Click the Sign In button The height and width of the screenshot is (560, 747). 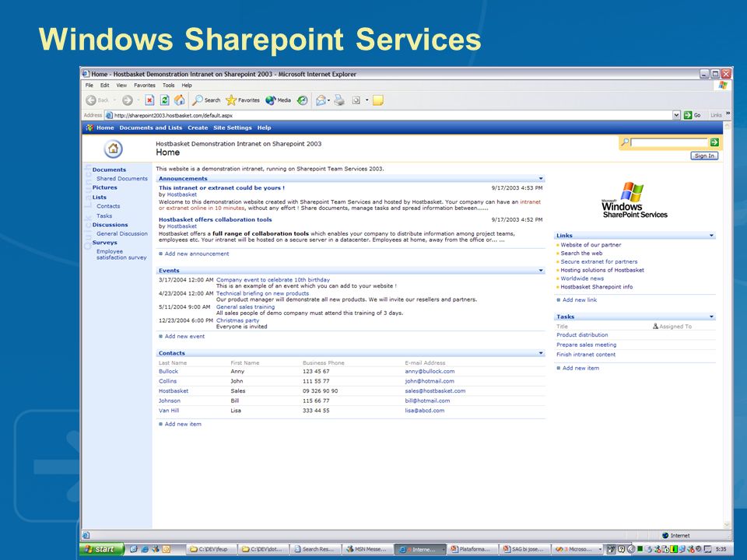click(x=704, y=156)
